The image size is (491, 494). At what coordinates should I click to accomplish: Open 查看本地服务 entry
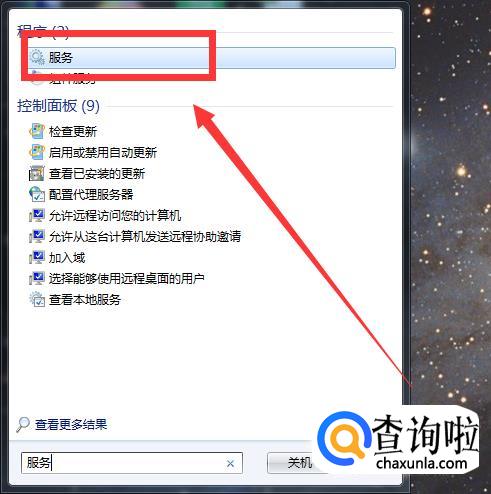point(85,300)
